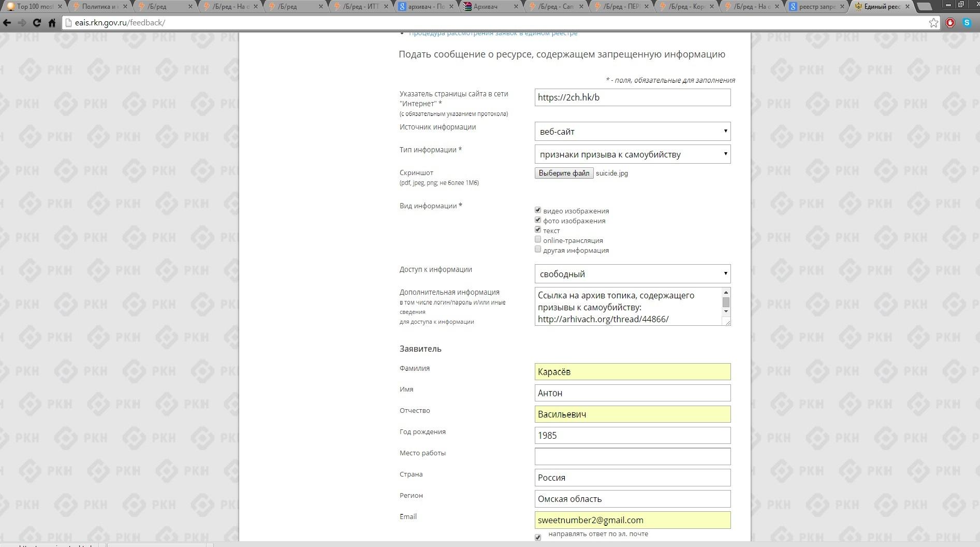
Task: Click 'Выберите файл' to choose a screenshot
Action: pyautogui.click(x=564, y=173)
